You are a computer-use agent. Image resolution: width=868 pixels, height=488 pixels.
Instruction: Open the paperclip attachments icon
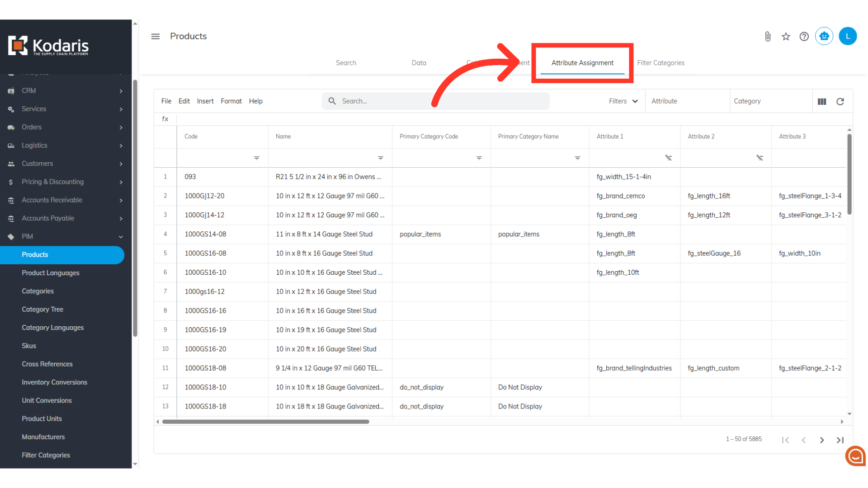pos(768,37)
